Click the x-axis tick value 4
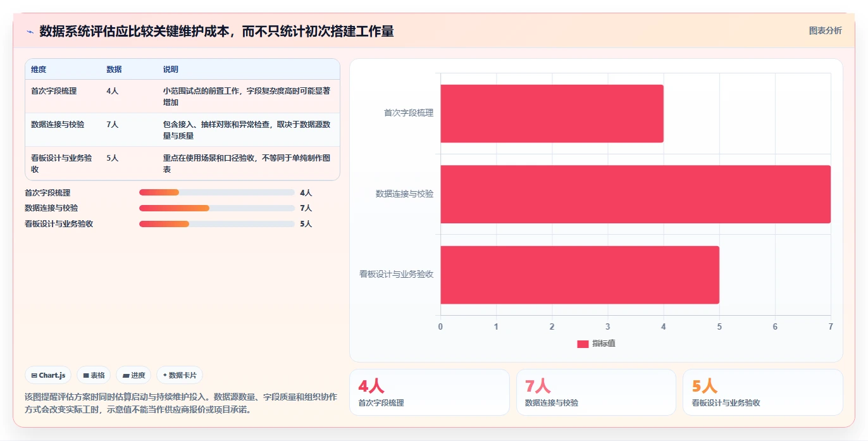 point(663,327)
